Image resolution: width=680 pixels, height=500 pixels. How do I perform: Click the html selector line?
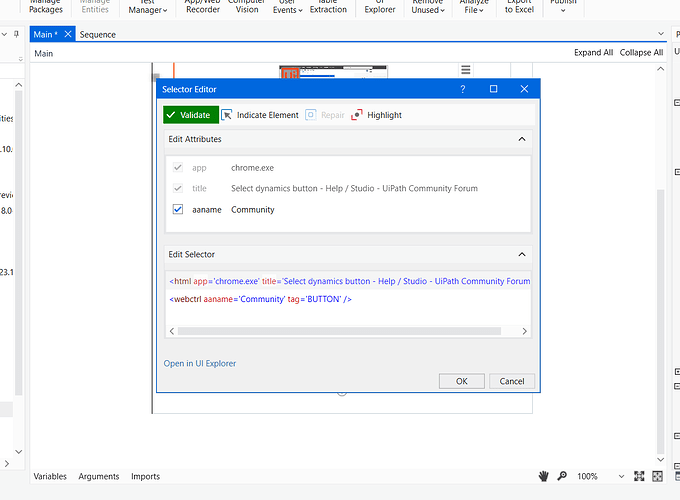click(350, 281)
